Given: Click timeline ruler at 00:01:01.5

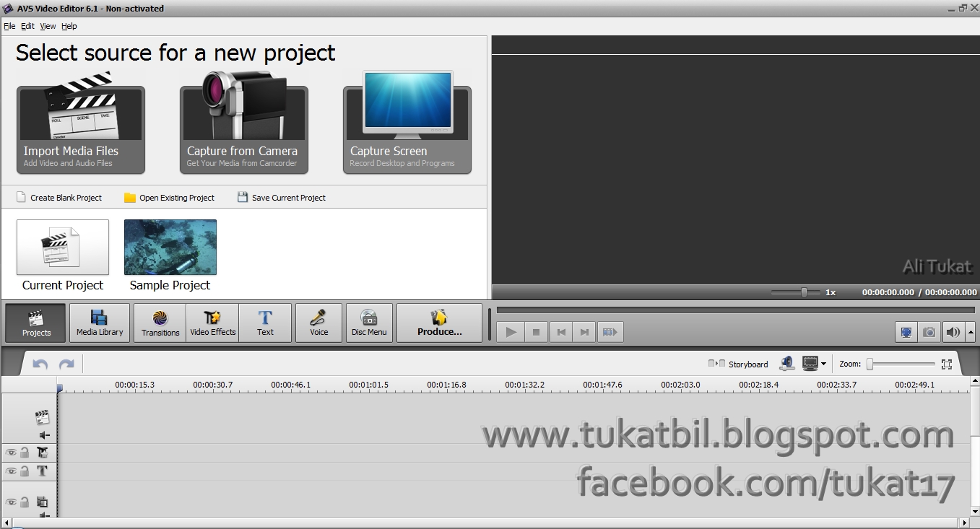Looking at the screenshot, I should [x=368, y=385].
